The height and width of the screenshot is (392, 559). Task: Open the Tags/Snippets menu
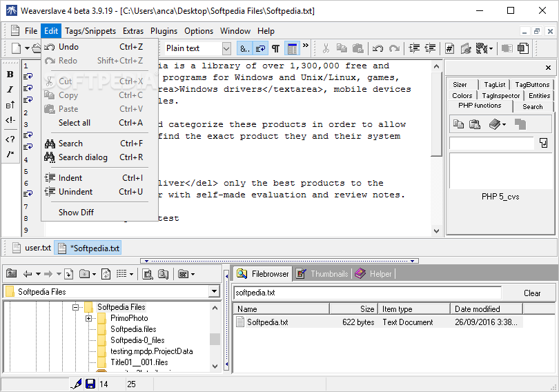[x=90, y=31]
